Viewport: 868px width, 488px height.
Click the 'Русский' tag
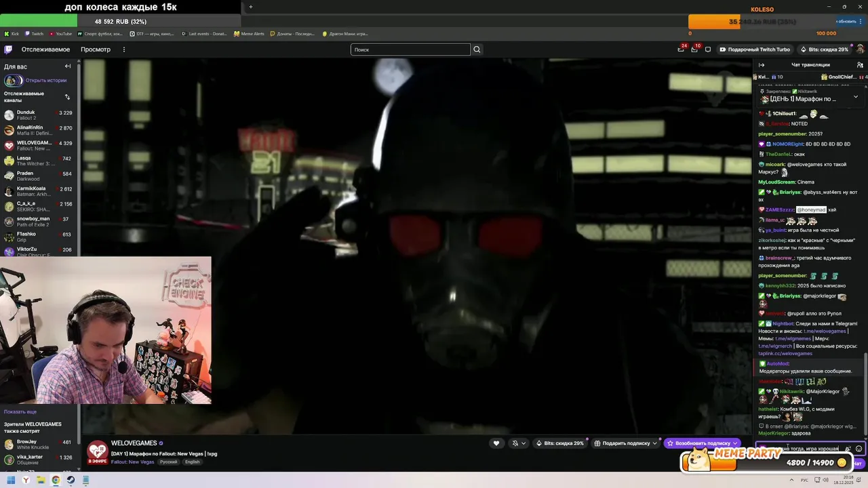[x=168, y=462]
